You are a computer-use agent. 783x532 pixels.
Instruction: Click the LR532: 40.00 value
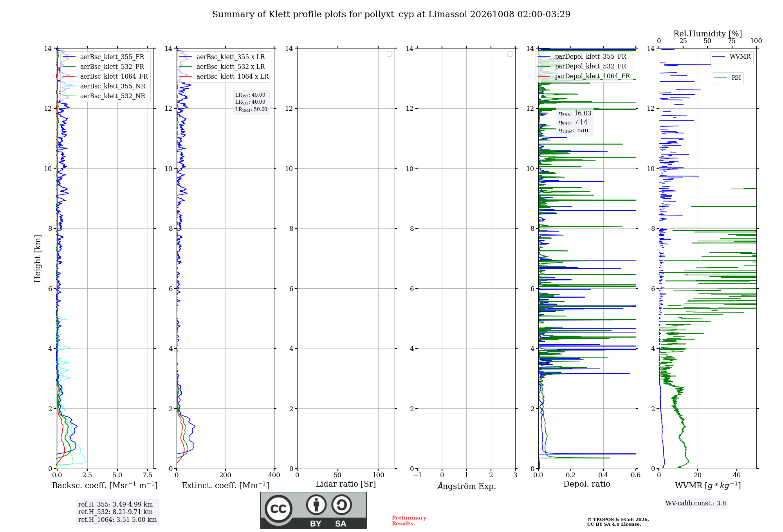(x=250, y=102)
